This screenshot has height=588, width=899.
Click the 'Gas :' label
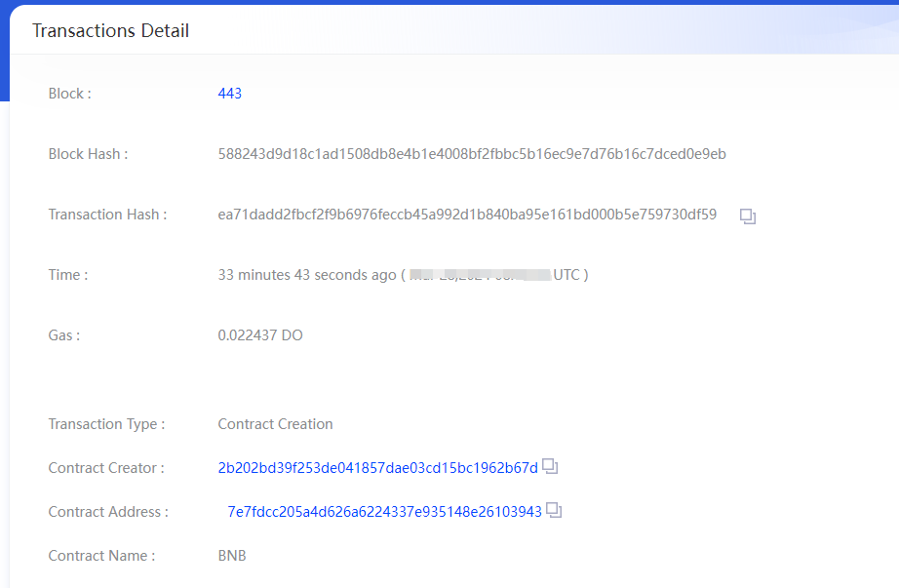point(64,335)
